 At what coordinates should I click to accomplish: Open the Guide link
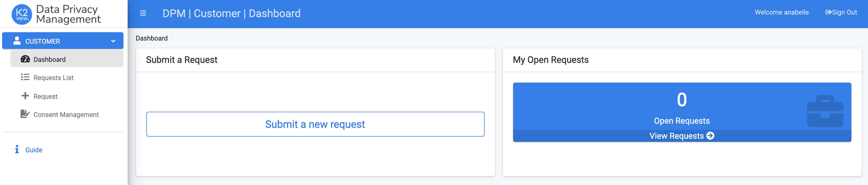click(x=34, y=150)
